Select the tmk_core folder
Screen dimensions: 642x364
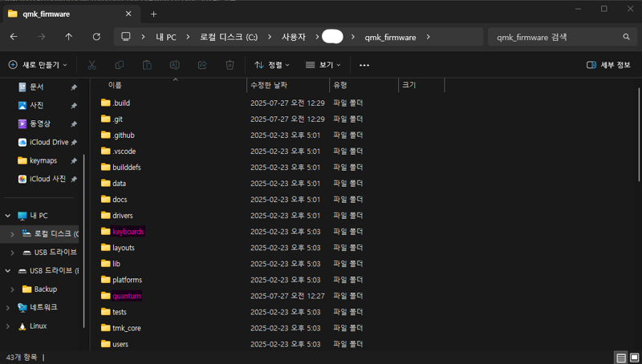click(127, 328)
